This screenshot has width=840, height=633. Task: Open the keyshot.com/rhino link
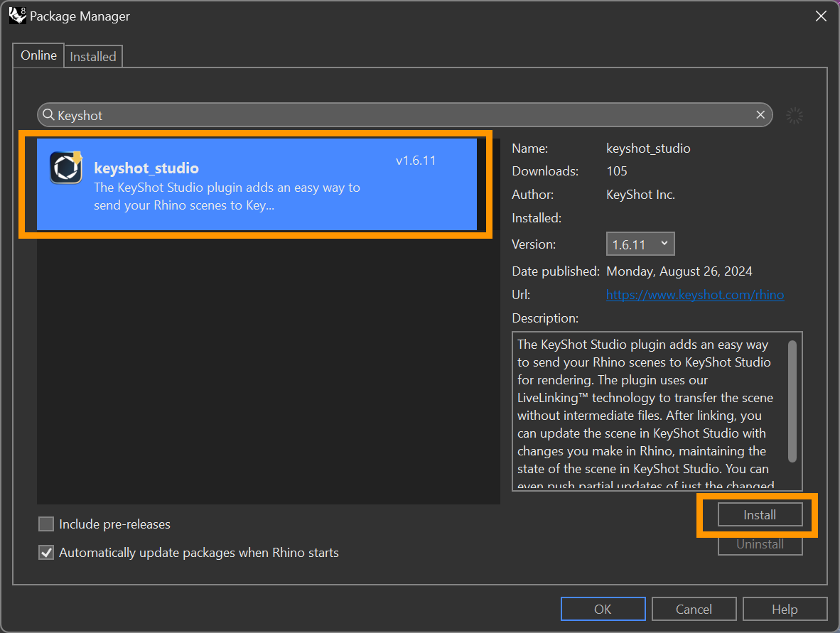point(695,295)
